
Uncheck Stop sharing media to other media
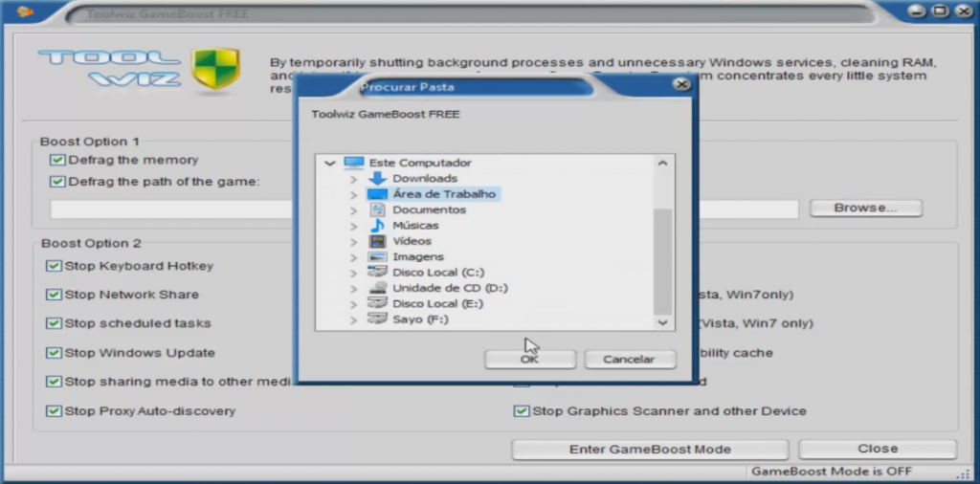point(54,382)
